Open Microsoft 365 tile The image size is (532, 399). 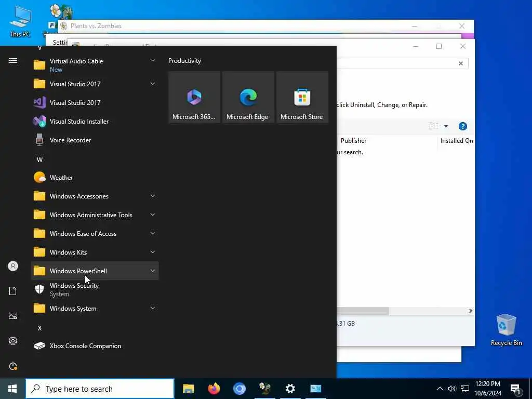coord(194,97)
